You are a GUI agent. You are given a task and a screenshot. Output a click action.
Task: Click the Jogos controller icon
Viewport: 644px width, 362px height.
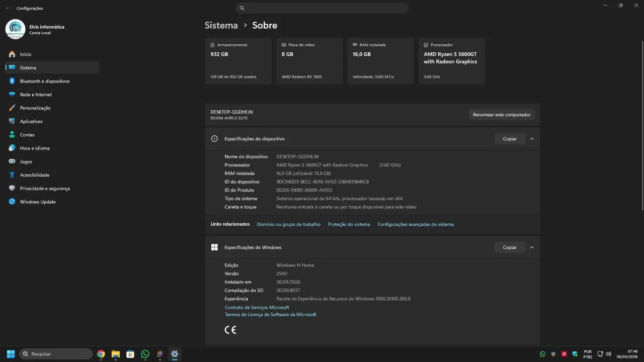(x=12, y=161)
